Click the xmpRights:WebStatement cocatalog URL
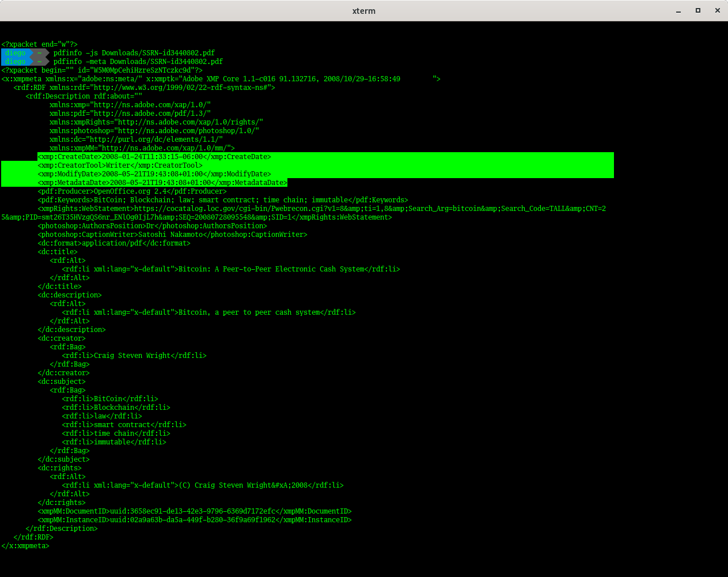728x577 pixels. pos(304,213)
